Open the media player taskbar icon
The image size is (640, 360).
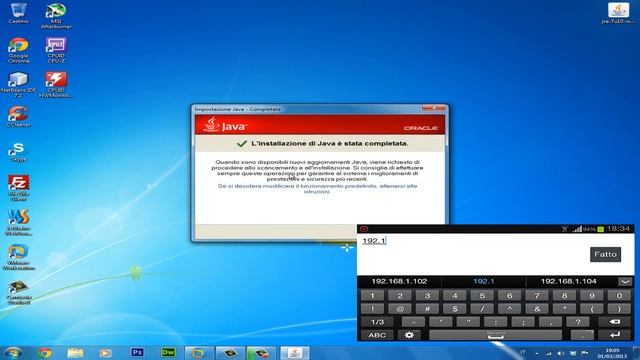(x=105, y=353)
